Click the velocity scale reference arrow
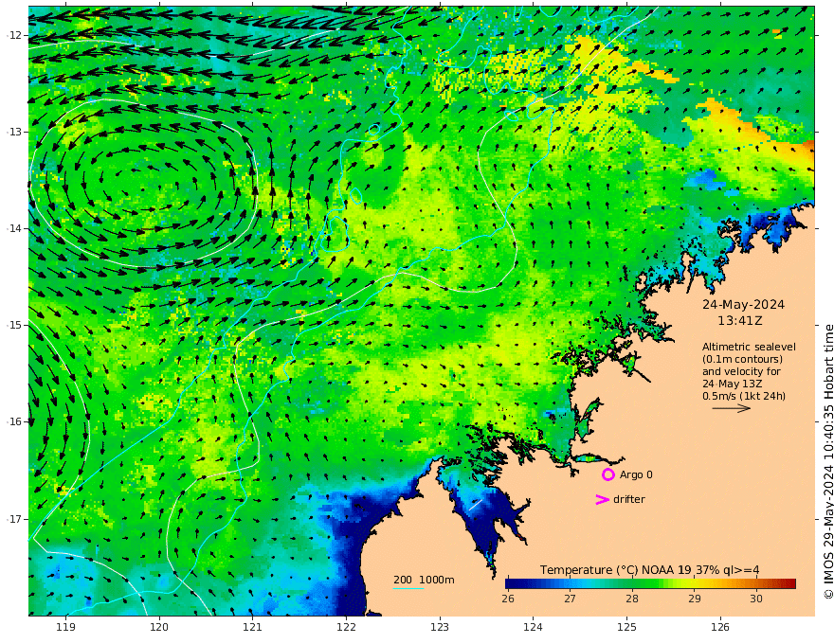Image resolution: width=834 pixels, height=644 pixels. tap(732, 408)
